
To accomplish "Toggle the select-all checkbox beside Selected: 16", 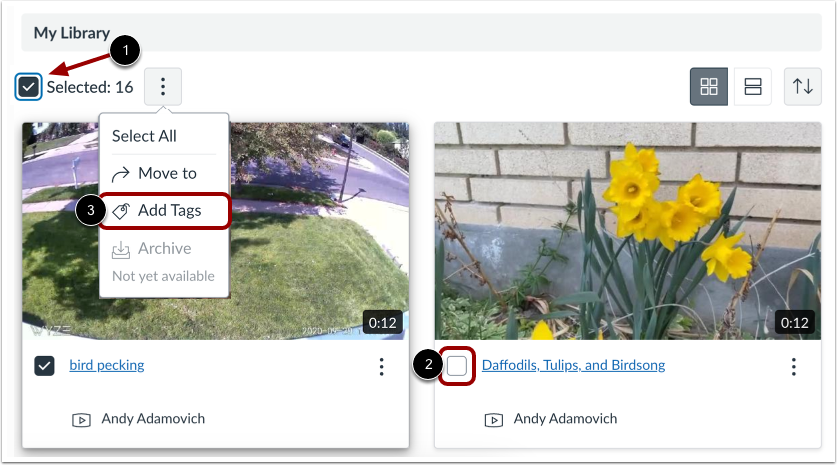I will [x=28, y=87].
